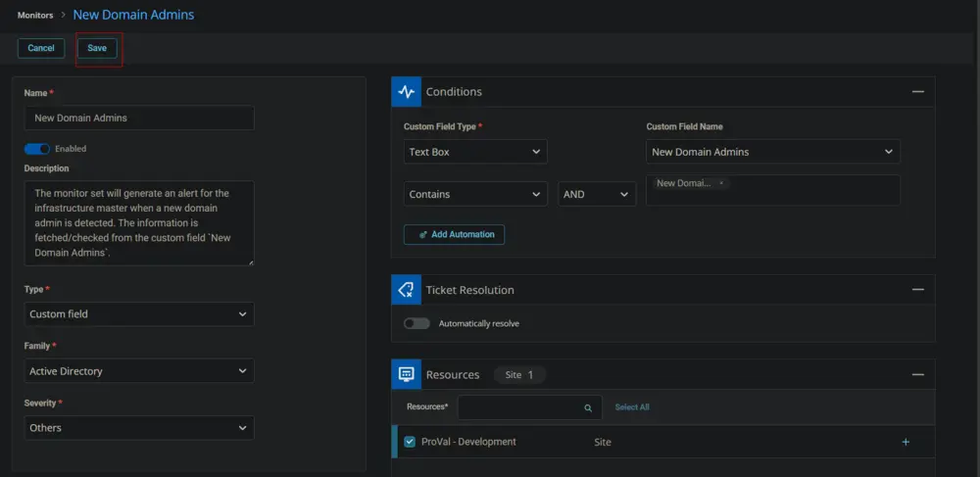Collapse the Ticket Resolution panel
The height and width of the screenshot is (477, 980).
coord(917,290)
